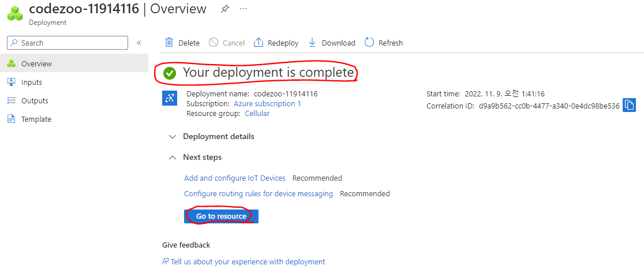Click the Delete toolbar label

189,43
